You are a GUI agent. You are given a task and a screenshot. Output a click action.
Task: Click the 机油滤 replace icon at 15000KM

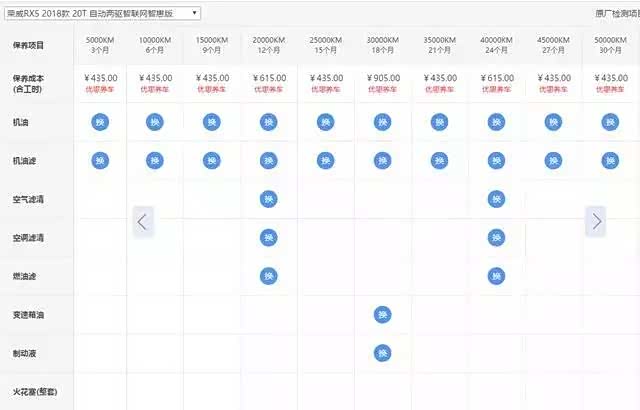(x=212, y=160)
